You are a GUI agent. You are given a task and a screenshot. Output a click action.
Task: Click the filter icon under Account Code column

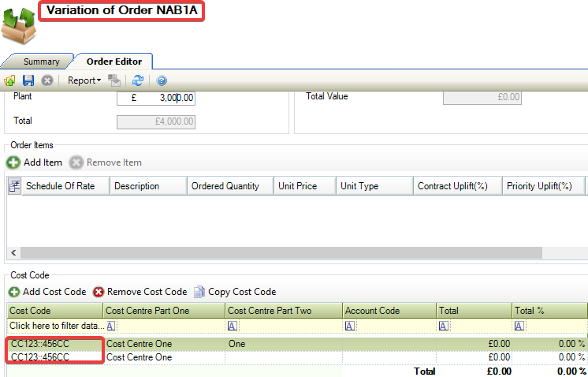tap(350, 326)
